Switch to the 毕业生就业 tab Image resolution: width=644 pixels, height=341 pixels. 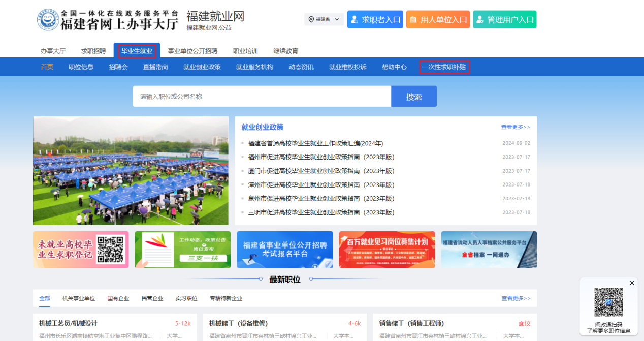[137, 51]
